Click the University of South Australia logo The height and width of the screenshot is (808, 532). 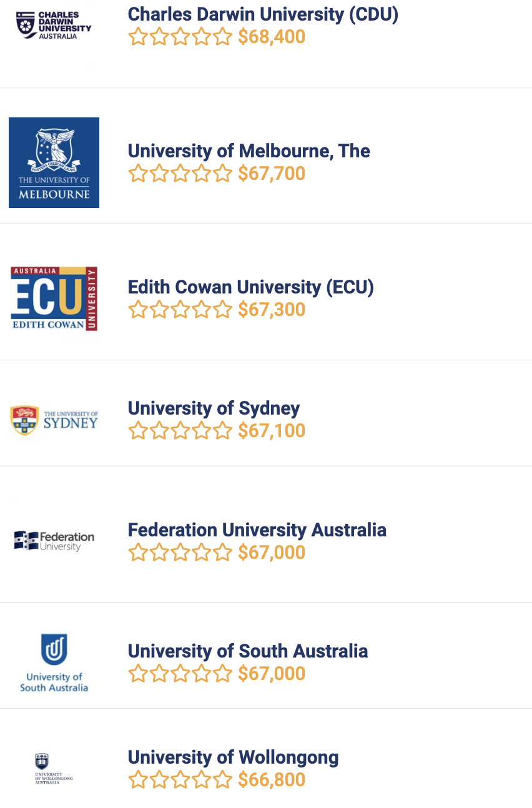tap(54, 663)
